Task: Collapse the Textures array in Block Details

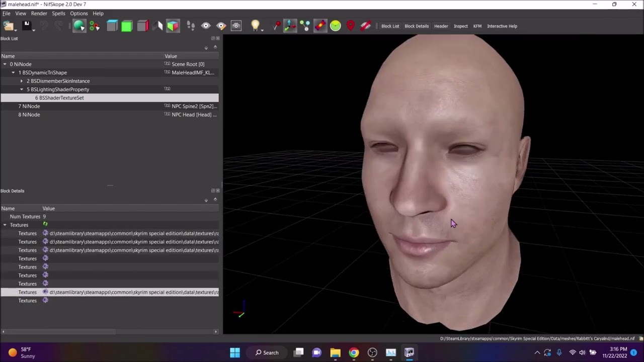Action: coord(5,225)
